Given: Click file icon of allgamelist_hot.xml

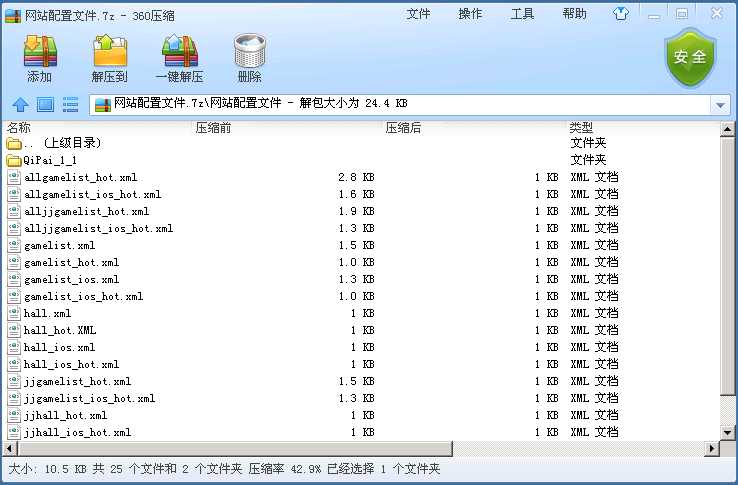Looking at the screenshot, I should (14, 177).
